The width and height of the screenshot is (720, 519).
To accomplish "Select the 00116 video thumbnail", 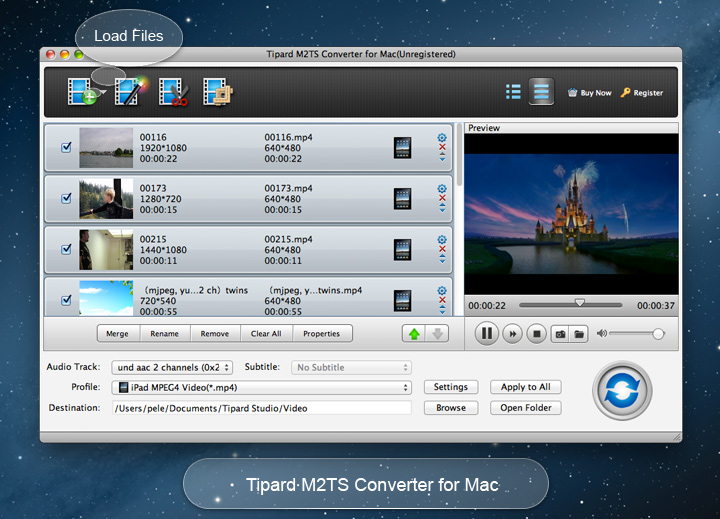I will point(106,147).
